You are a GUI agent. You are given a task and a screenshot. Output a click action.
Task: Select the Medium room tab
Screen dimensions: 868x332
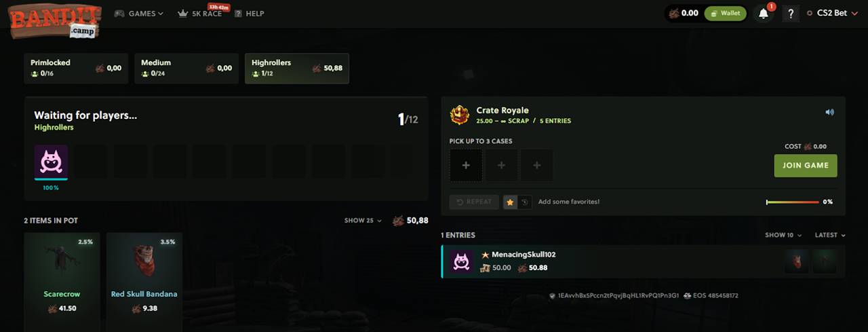click(186, 69)
